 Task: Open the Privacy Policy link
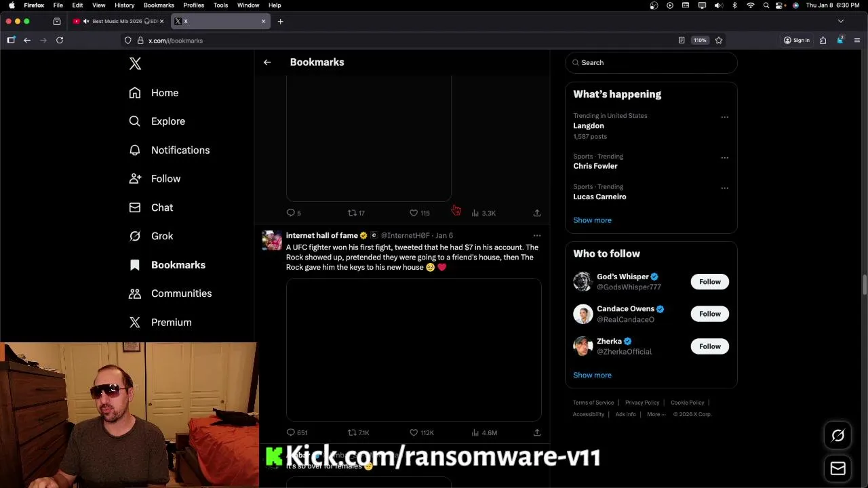coord(642,403)
